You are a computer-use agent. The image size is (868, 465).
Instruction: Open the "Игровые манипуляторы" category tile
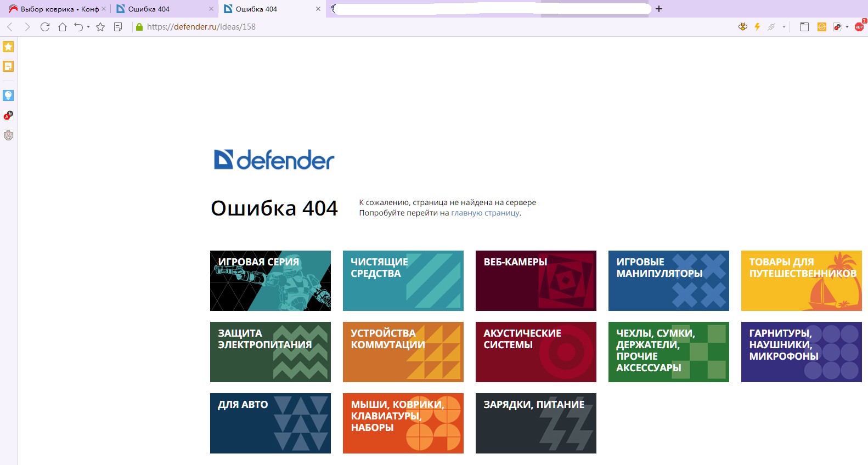click(x=669, y=281)
